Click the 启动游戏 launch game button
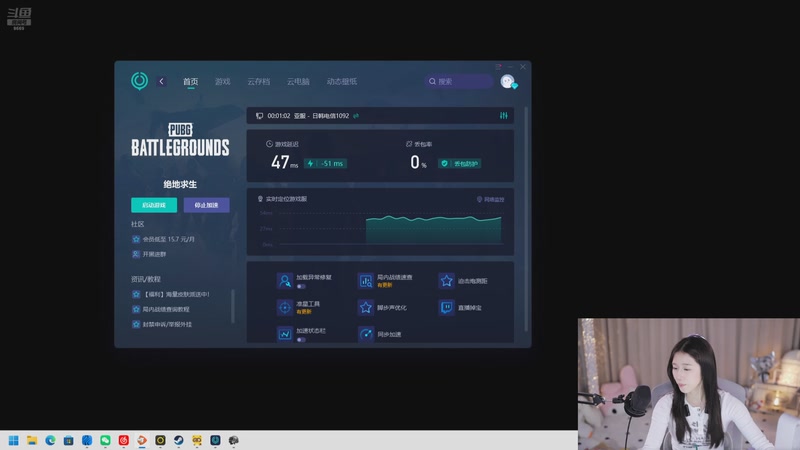Viewport: 800px width, 450px height. (x=154, y=205)
